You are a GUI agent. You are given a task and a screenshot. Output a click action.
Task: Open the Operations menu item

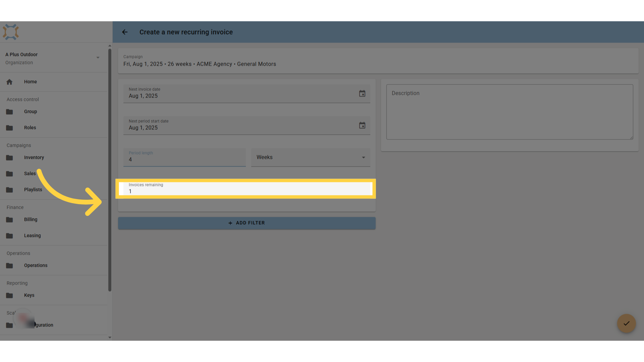(x=54, y=265)
